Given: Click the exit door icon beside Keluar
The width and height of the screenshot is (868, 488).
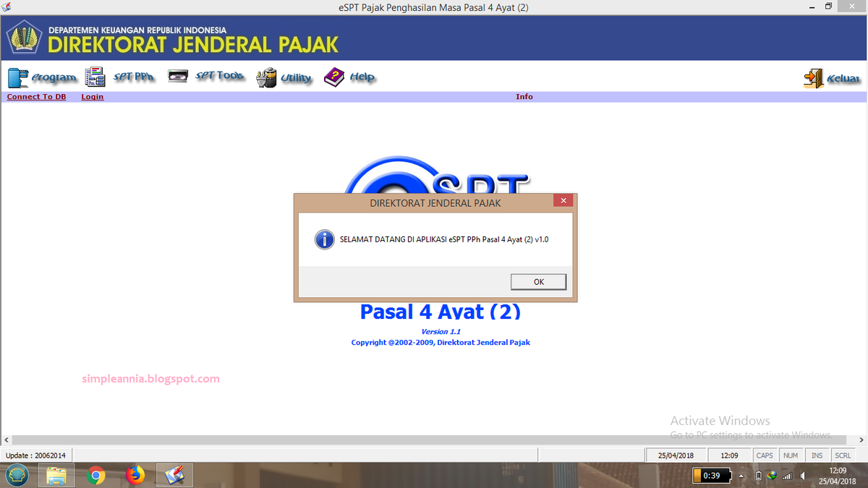Looking at the screenshot, I should coord(814,78).
